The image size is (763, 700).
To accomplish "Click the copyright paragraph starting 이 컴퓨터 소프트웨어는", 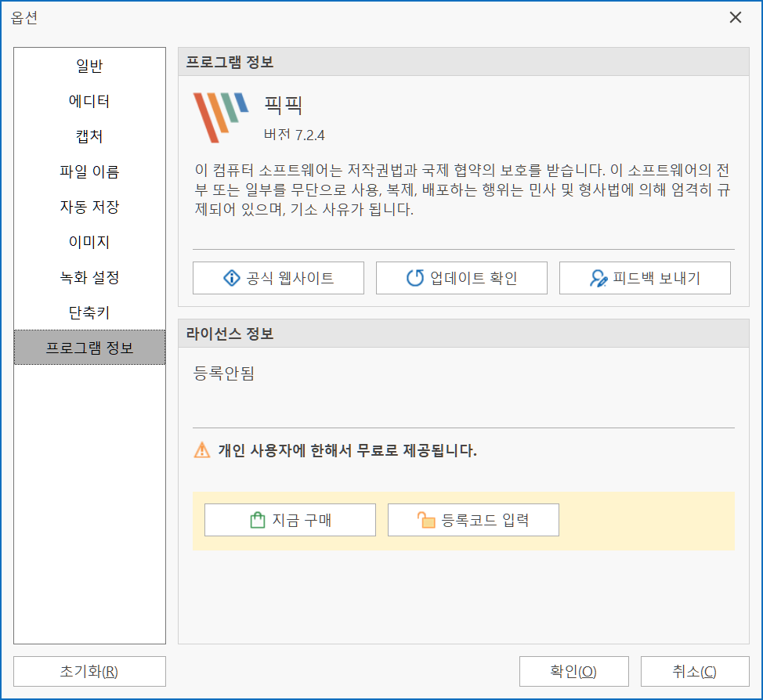I will 463,189.
